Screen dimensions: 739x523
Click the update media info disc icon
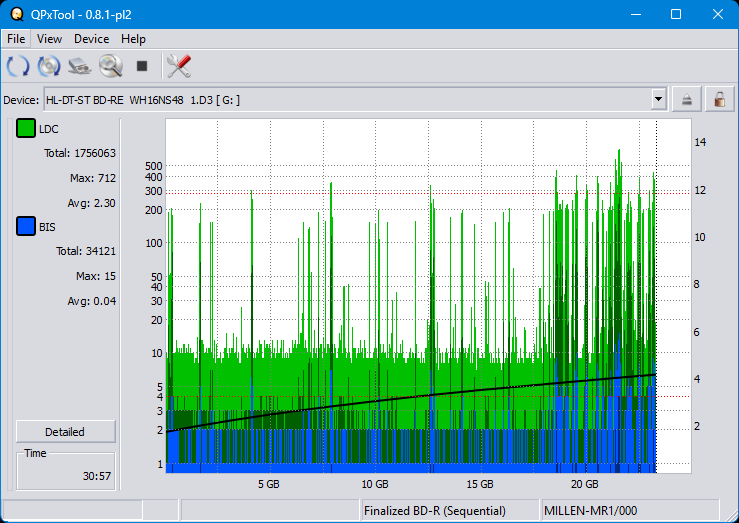click(49, 67)
